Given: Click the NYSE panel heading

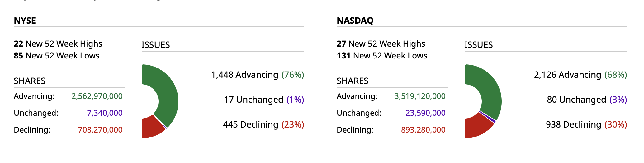Looking at the screenshot, I should 25,21.
